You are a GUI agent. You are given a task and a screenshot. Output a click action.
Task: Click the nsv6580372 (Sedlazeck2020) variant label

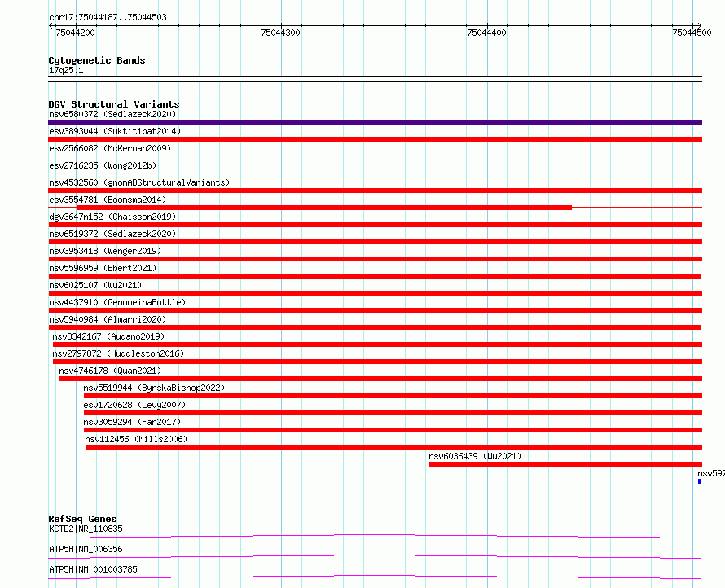112,114
